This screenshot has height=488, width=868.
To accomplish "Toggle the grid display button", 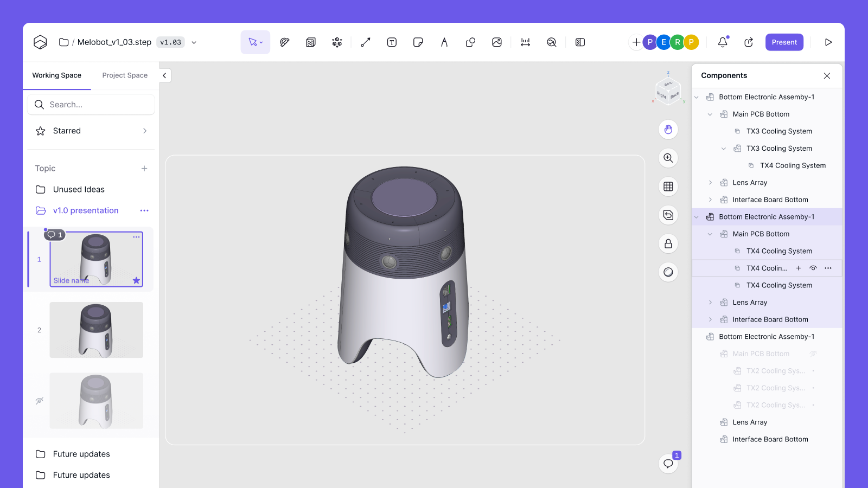I will pyautogui.click(x=668, y=187).
